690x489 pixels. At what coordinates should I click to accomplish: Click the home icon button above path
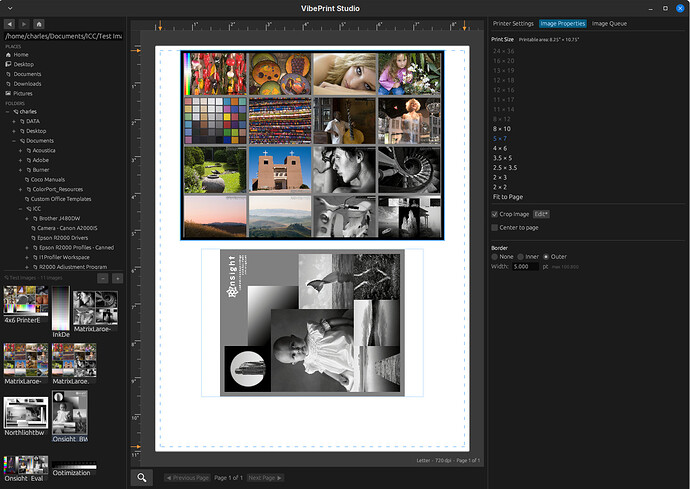point(39,24)
